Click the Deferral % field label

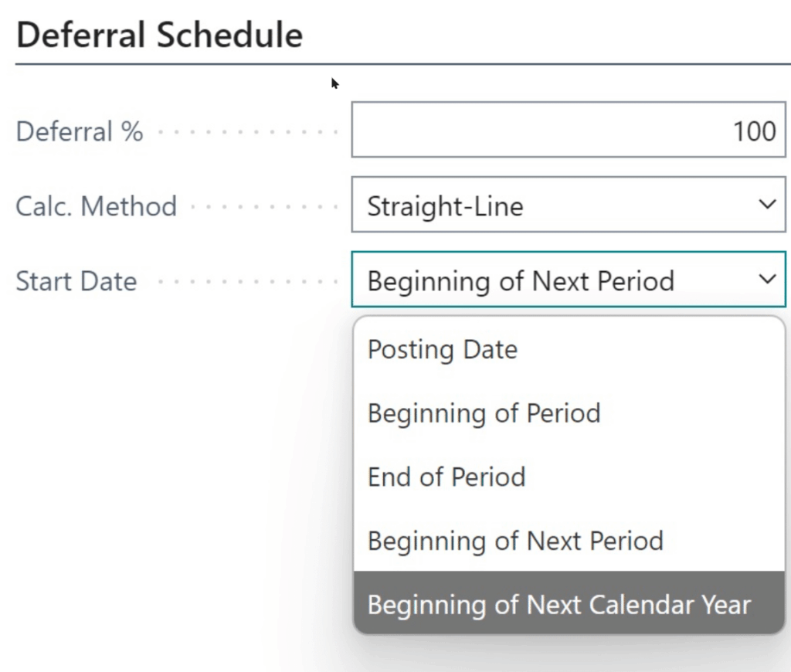coord(80,131)
